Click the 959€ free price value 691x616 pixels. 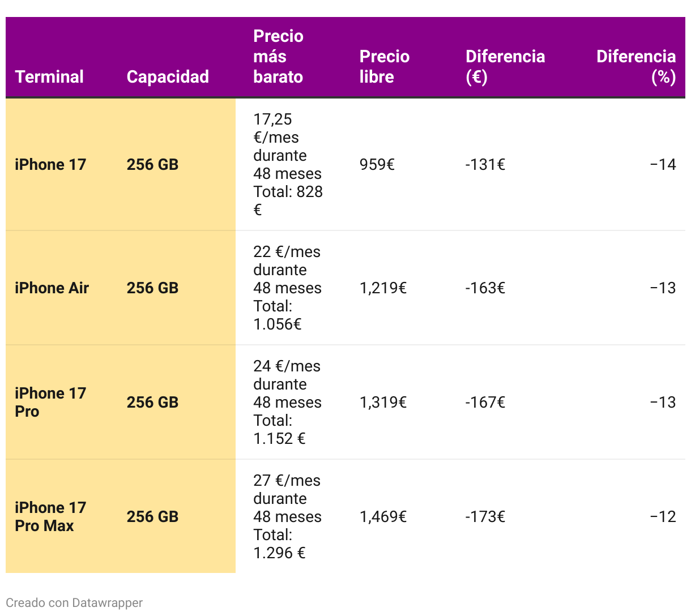pyautogui.click(x=377, y=164)
